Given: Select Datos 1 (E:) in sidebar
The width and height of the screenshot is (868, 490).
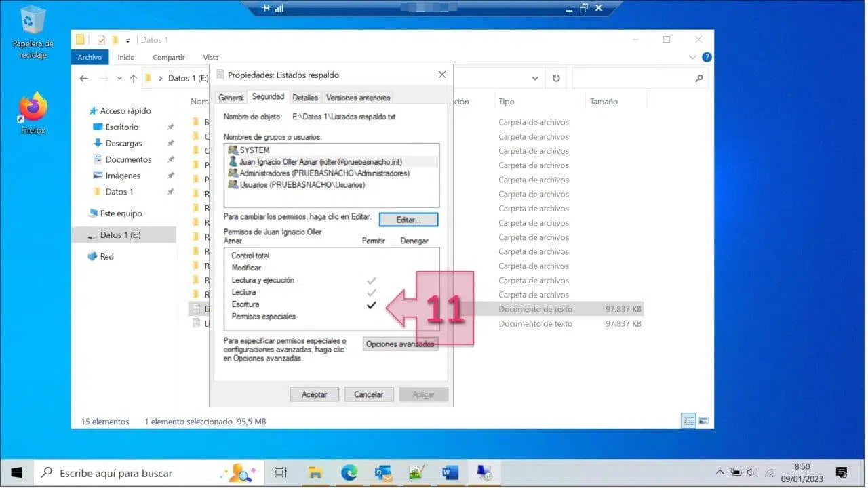Looking at the screenshot, I should 120,235.
